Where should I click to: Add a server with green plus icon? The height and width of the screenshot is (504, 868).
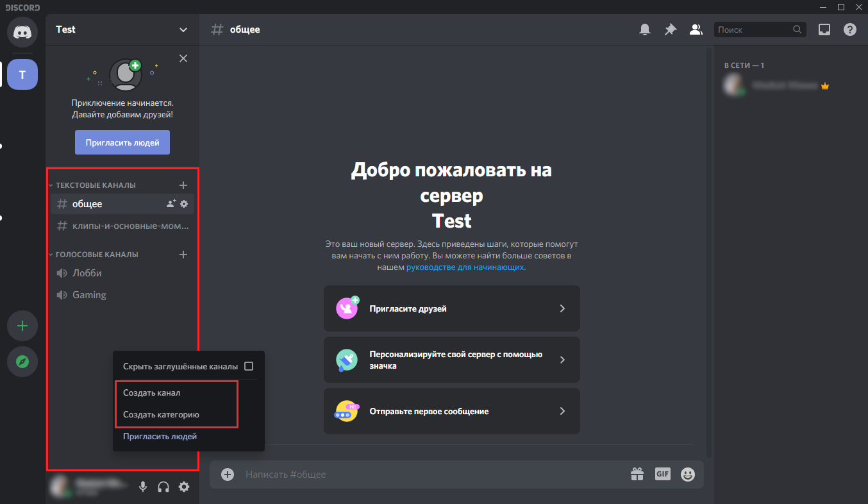[x=22, y=326]
